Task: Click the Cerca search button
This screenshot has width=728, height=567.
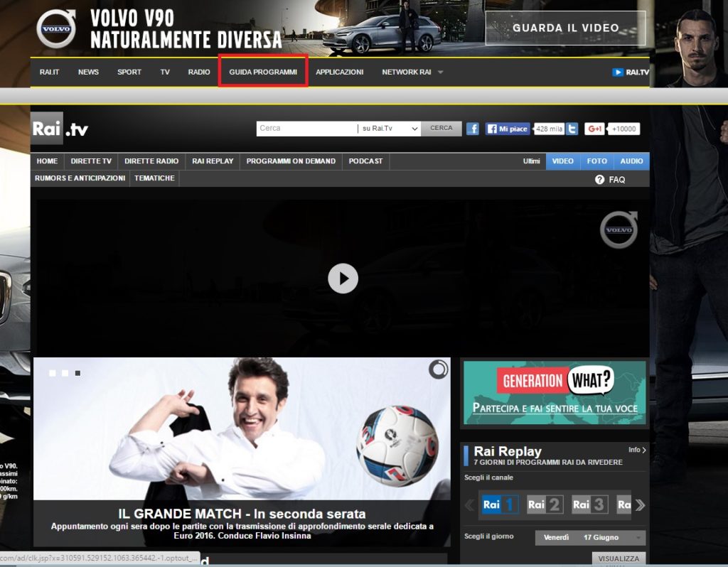Action: pyautogui.click(x=441, y=129)
